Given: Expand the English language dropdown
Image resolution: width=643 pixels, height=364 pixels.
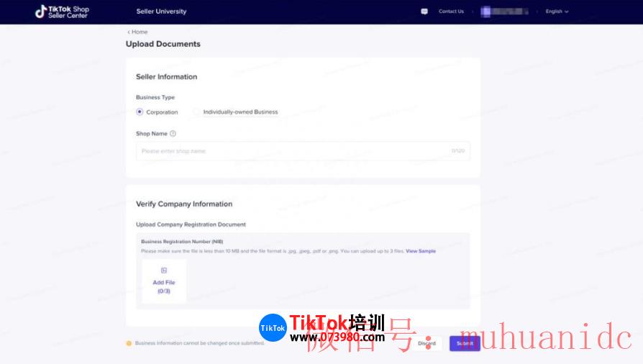Looking at the screenshot, I should [557, 12].
